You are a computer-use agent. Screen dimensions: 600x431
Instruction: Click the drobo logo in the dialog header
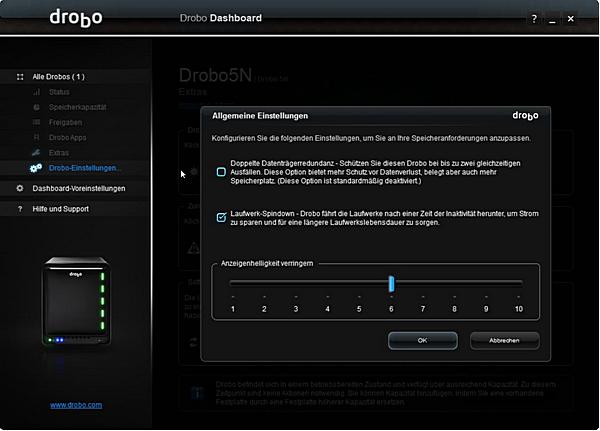[x=525, y=116]
